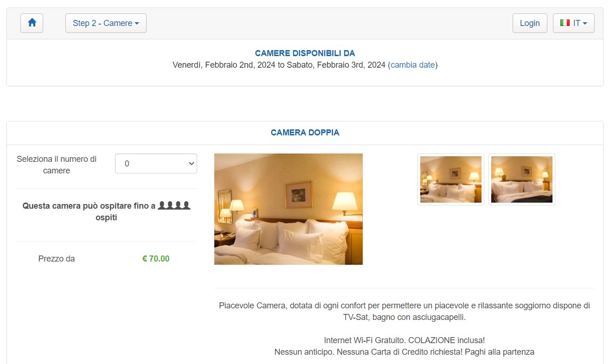610x364 pixels.
Task: Click the green € 70.00 price
Action: tap(156, 259)
